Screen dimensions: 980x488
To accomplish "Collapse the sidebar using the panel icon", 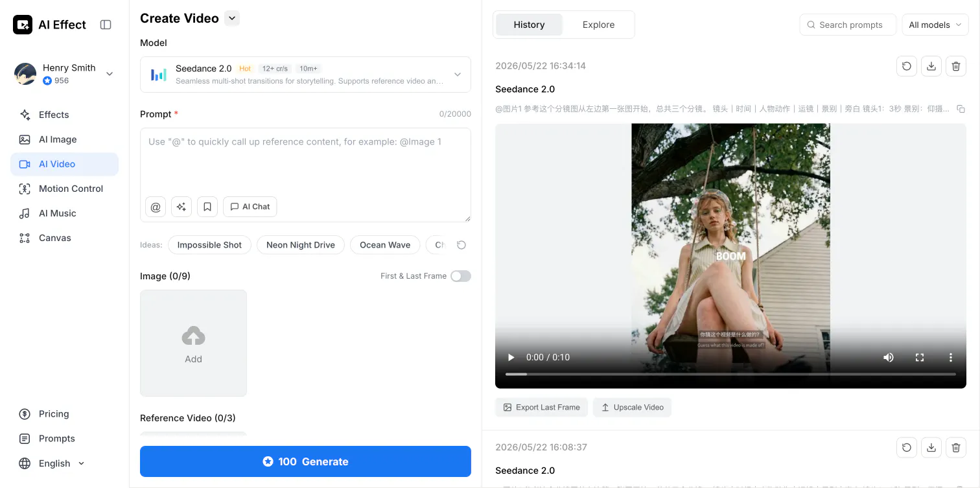I will [x=106, y=25].
